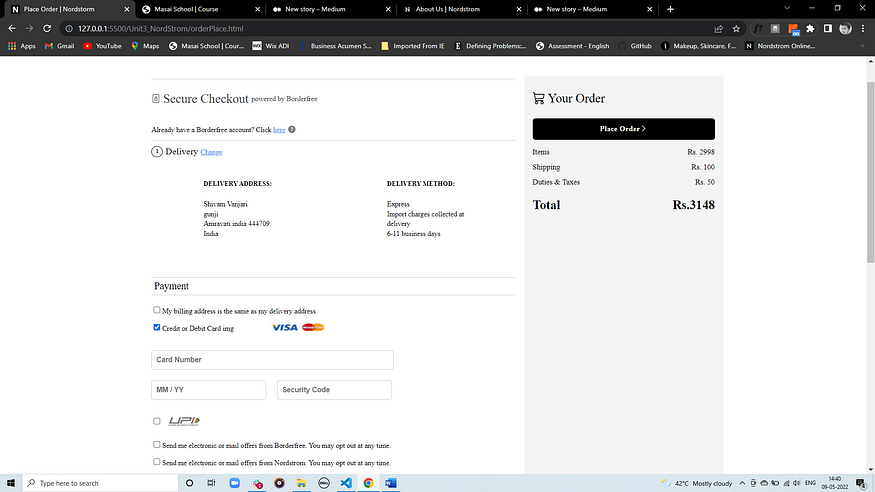Screen dimensions: 875x492
Task: Bookmark this page with the star icon
Action: 736,28
